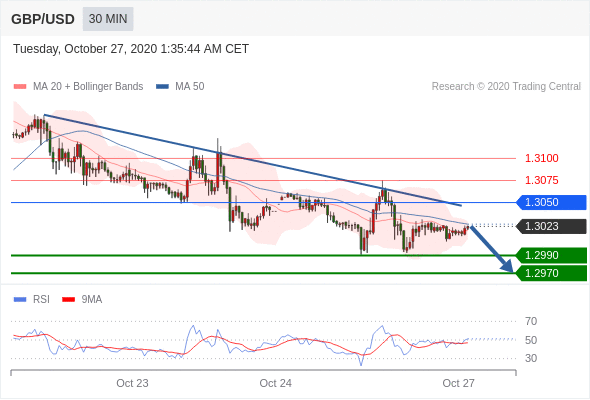Toggle the RSI legend entry
The height and width of the screenshot is (400, 590).
(x=32, y=300)
